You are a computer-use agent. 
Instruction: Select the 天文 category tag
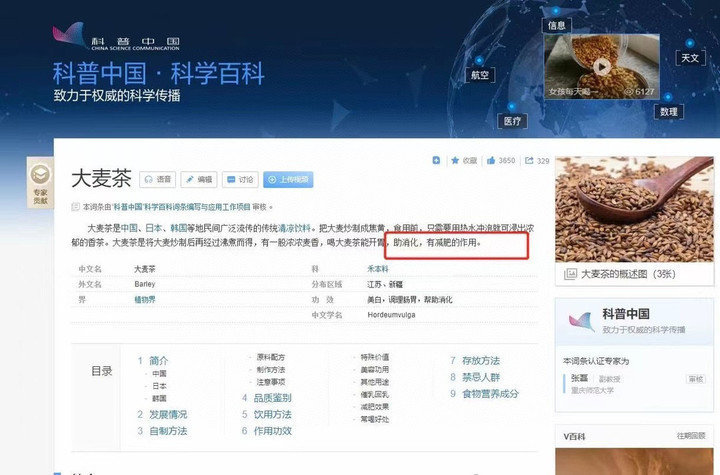point(690,58)
